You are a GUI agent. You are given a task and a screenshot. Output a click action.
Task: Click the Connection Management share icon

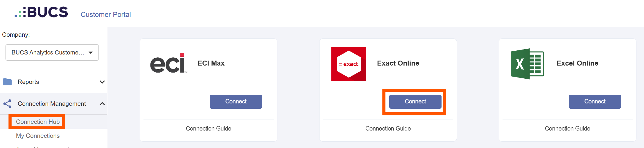click(x=7, y=104)
